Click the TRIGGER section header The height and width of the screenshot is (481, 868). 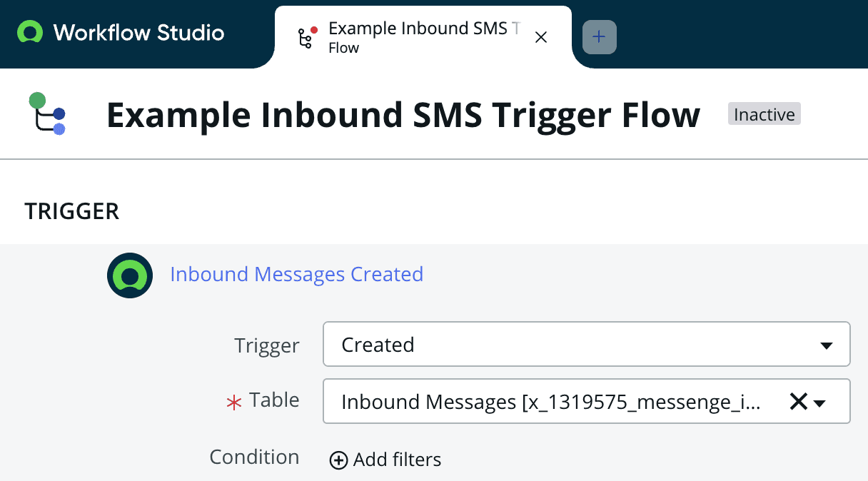[71, 211]
